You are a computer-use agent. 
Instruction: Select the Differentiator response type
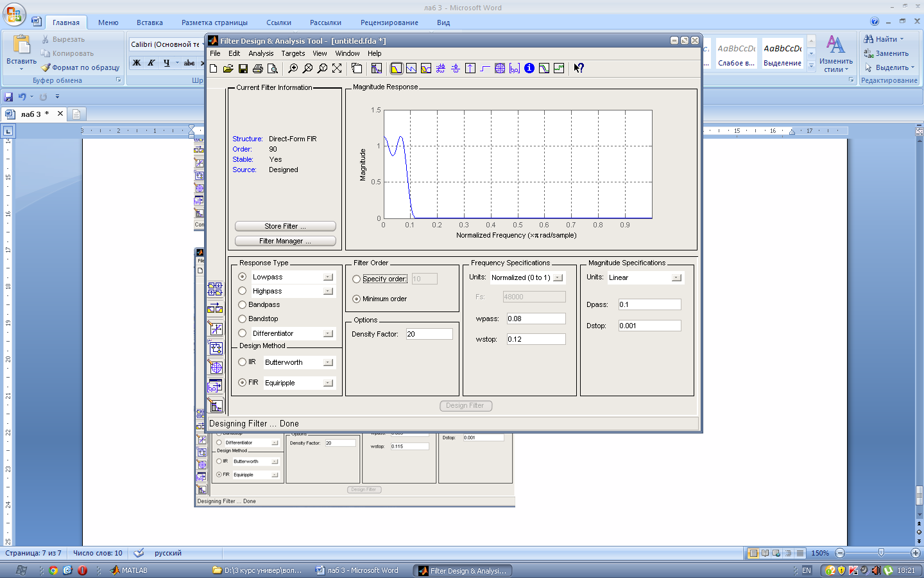(x=243, y=333)
